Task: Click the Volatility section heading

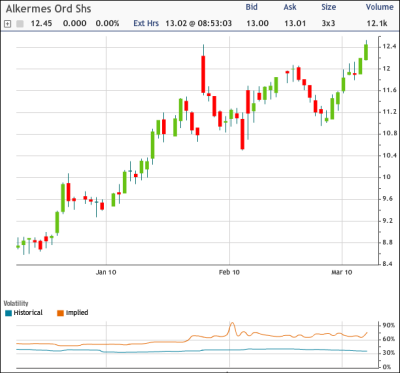Action: [x=16, y=303]
